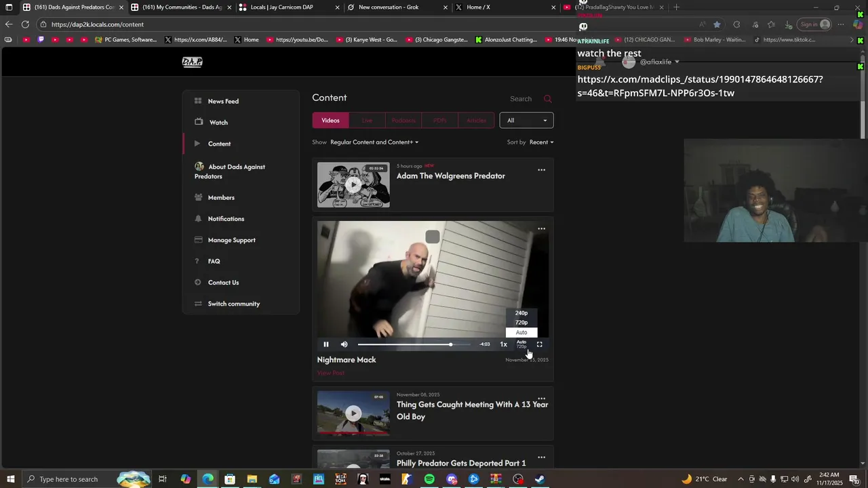The height and width of the screenshot is (488, 868).
Task: Reload the page with refresh icon
Action: point(25,24)
